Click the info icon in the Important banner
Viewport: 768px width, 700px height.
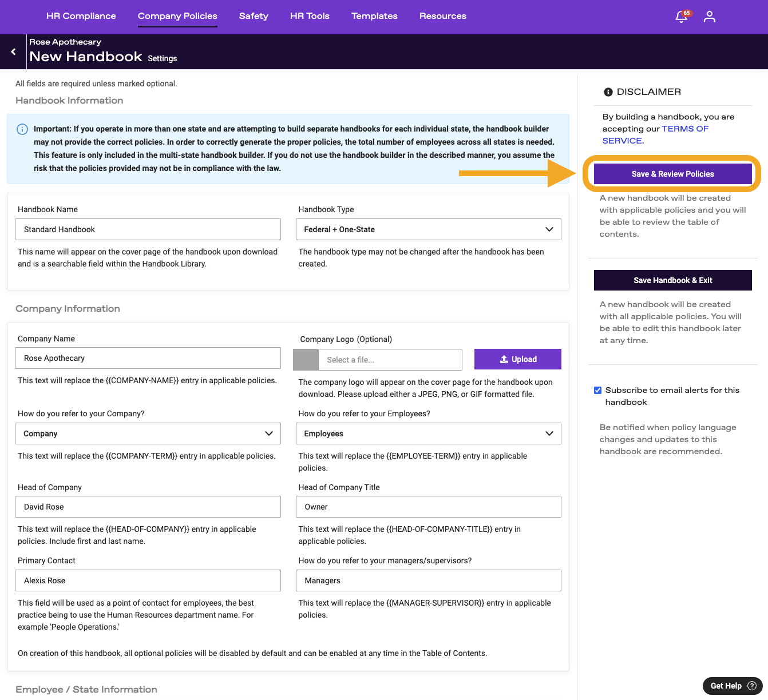click(22, 129)
